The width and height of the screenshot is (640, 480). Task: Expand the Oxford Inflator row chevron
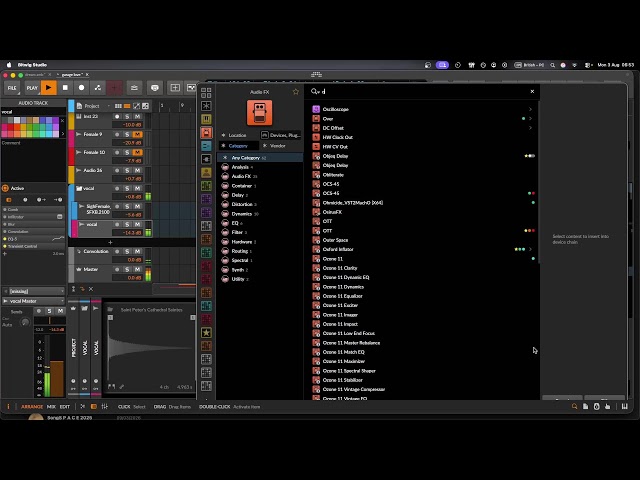[530, 249]
